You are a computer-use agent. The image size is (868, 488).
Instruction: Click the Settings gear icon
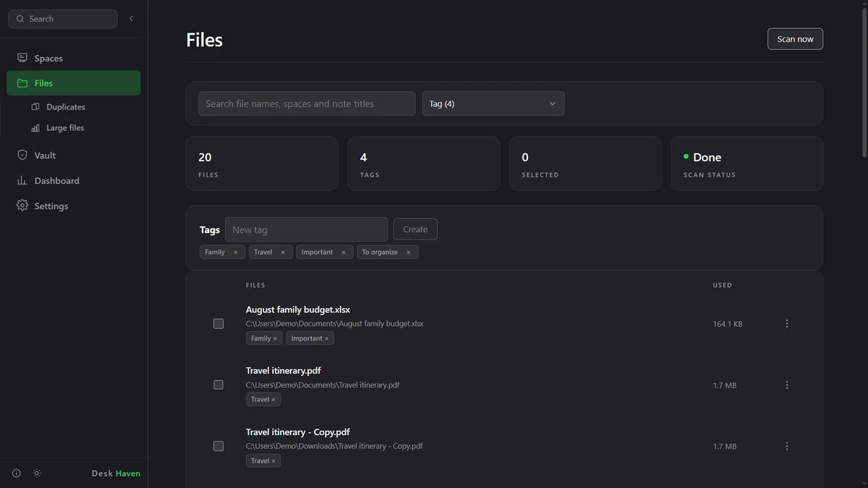point(22,206)
